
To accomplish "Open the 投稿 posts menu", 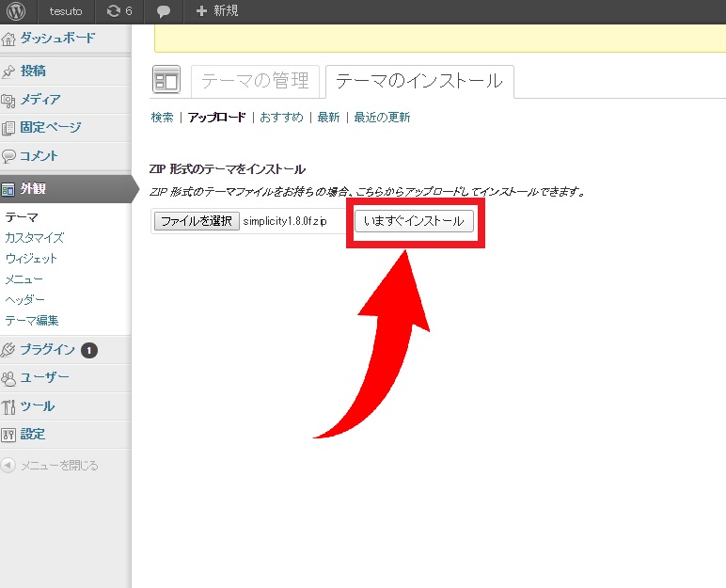I will [33, 71].
